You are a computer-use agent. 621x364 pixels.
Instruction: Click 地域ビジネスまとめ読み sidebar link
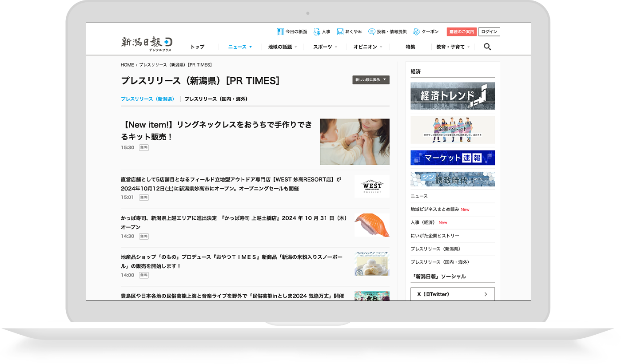coord(435,210)
